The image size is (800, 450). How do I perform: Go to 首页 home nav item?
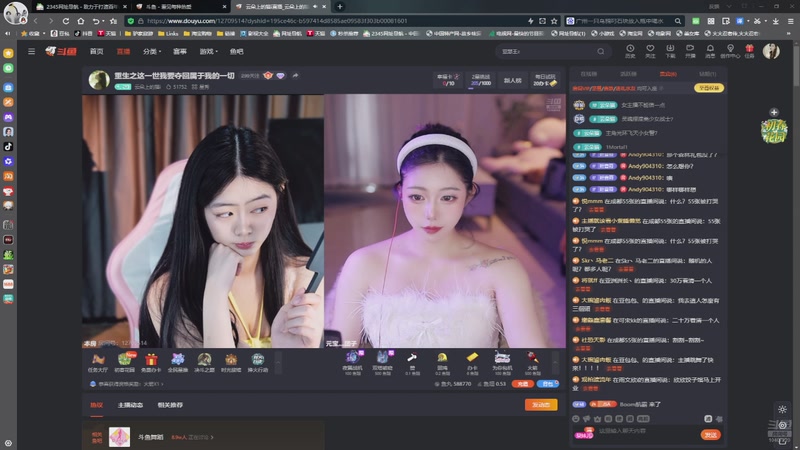coord(96,52)
